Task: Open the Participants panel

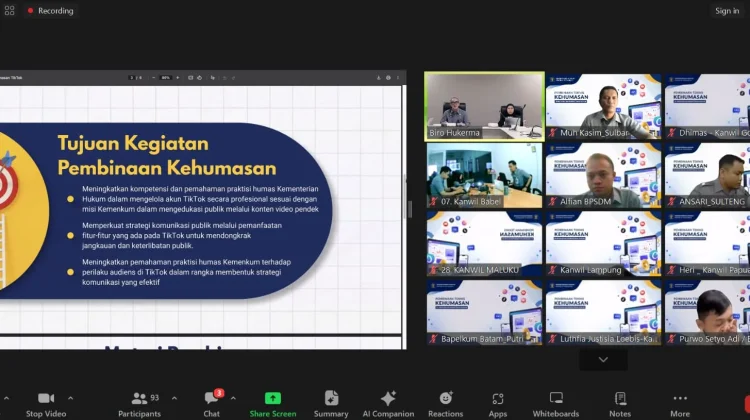Action: (x=139, y=404)
